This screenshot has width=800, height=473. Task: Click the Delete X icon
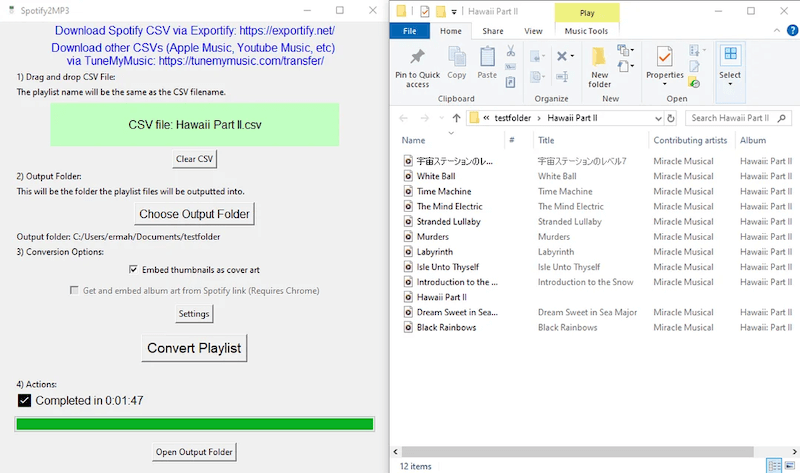562,56
